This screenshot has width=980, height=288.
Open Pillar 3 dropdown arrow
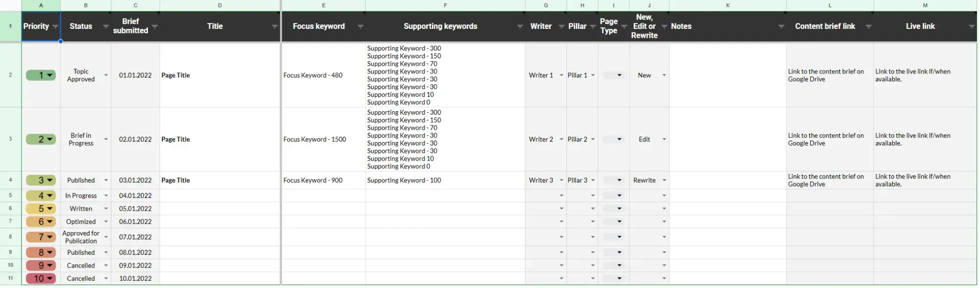593,180
